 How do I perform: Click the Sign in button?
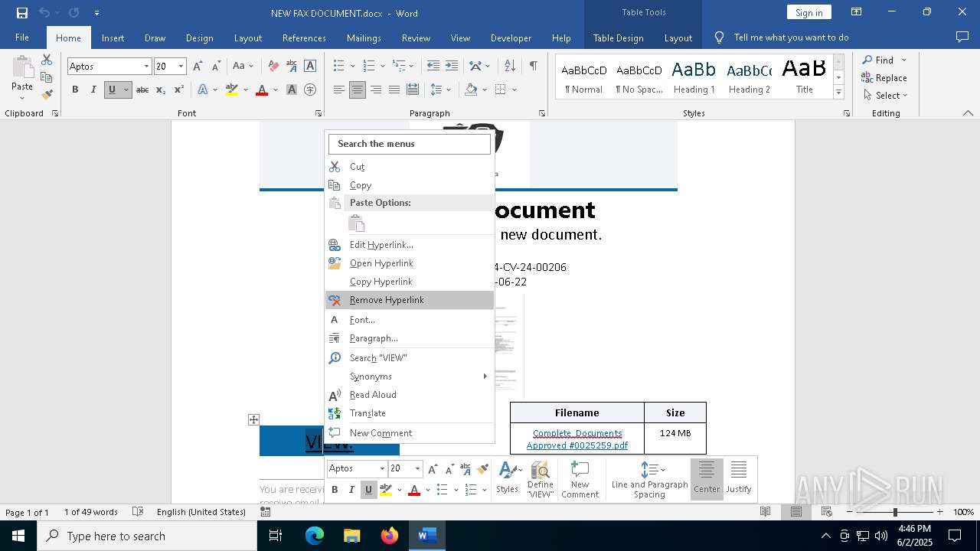[x=809, y=12]
